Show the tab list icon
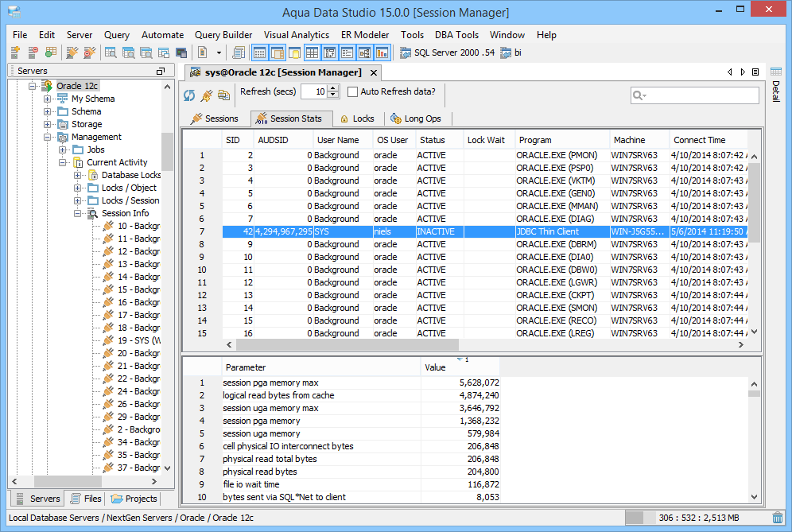792x532 pixels. pos(755,72)
